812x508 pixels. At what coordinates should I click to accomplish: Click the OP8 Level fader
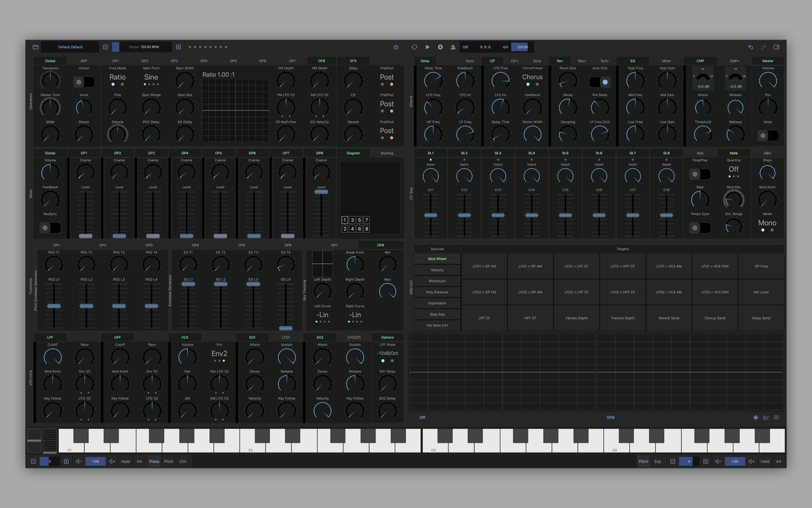pyautogui.click(x=321, y=192)
